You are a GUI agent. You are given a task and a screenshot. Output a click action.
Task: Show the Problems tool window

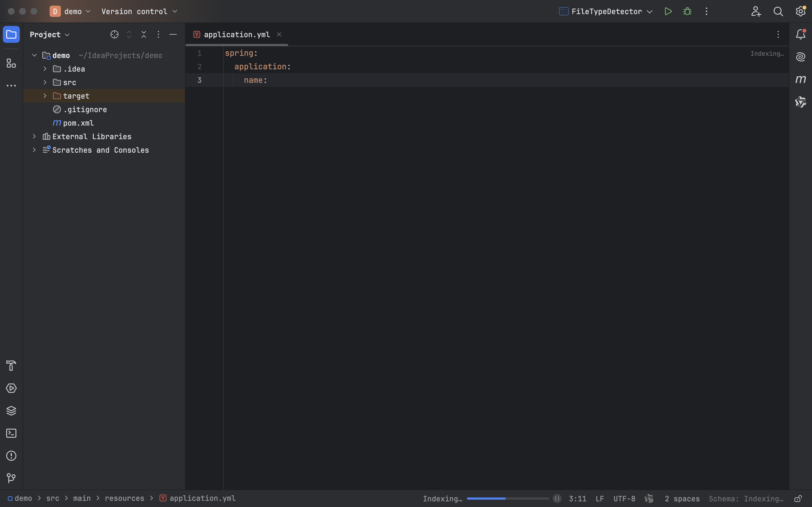(11, 456)
